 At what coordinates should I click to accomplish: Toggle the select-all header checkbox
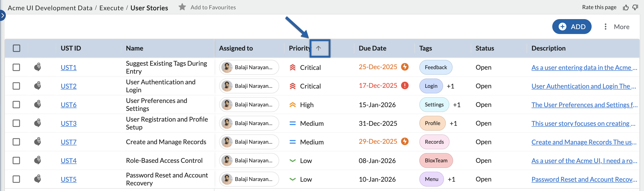17,48
